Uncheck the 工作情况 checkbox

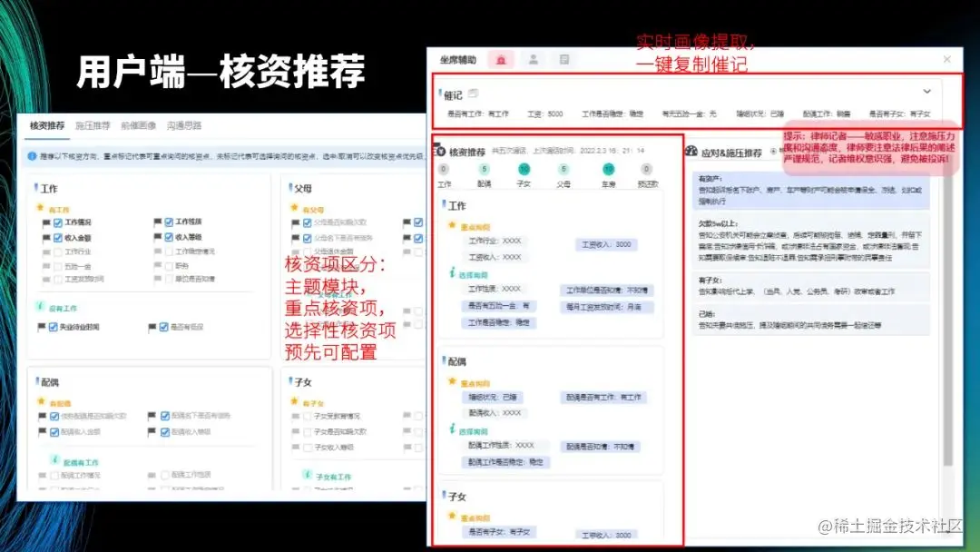pyautogui.click(x=56, y=222)
